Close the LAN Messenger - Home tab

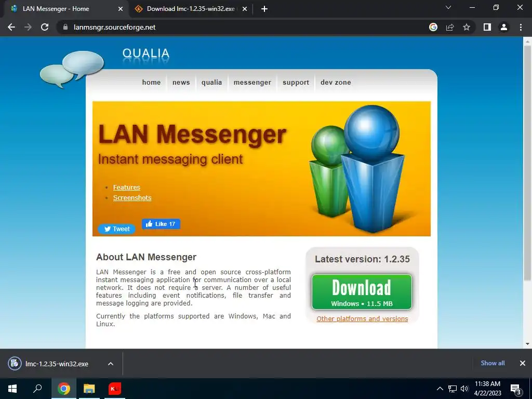121,9
